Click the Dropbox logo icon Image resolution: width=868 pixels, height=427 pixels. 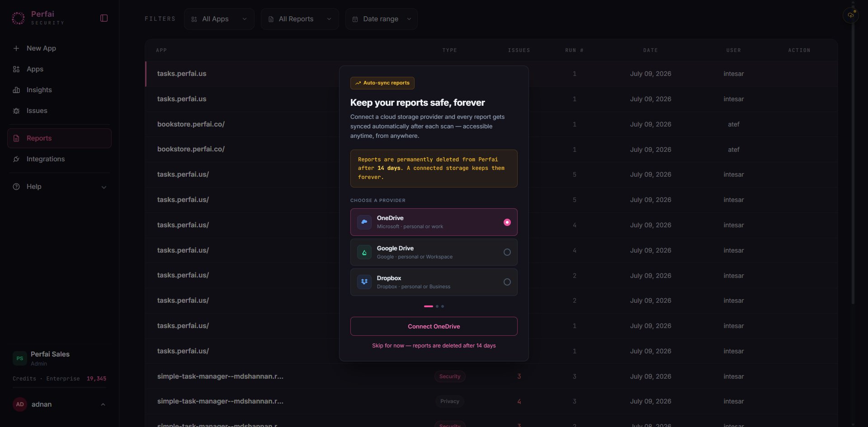[364, 282]
